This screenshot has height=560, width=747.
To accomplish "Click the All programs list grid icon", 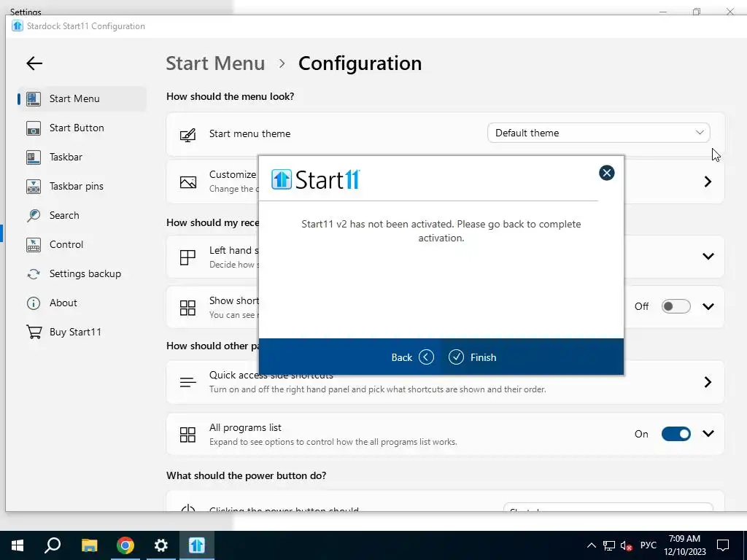I will (187, 435).
